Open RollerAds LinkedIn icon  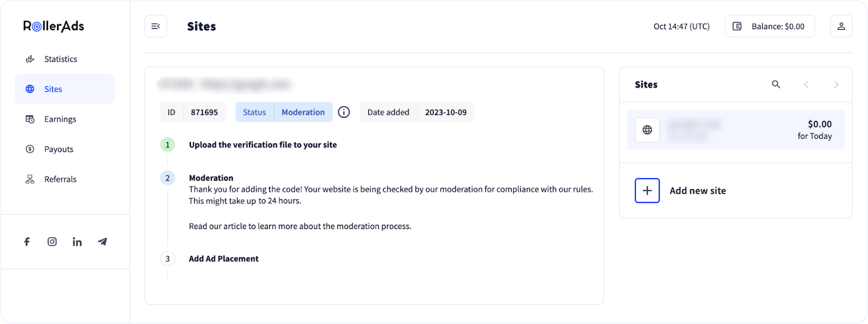click(x=77, y=242)
